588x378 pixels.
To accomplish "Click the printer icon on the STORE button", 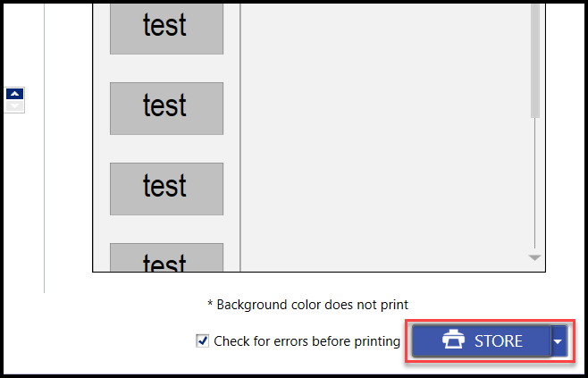I will point(453,341).
